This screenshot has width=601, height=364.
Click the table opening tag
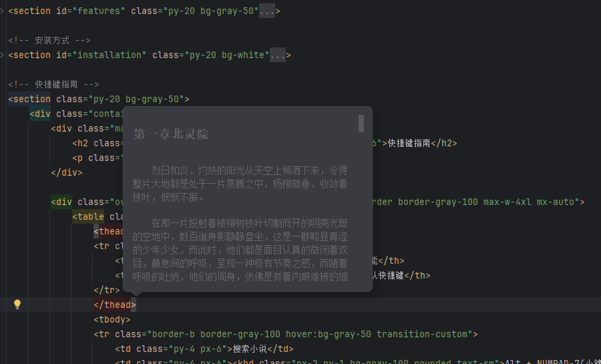pos(90,216)
